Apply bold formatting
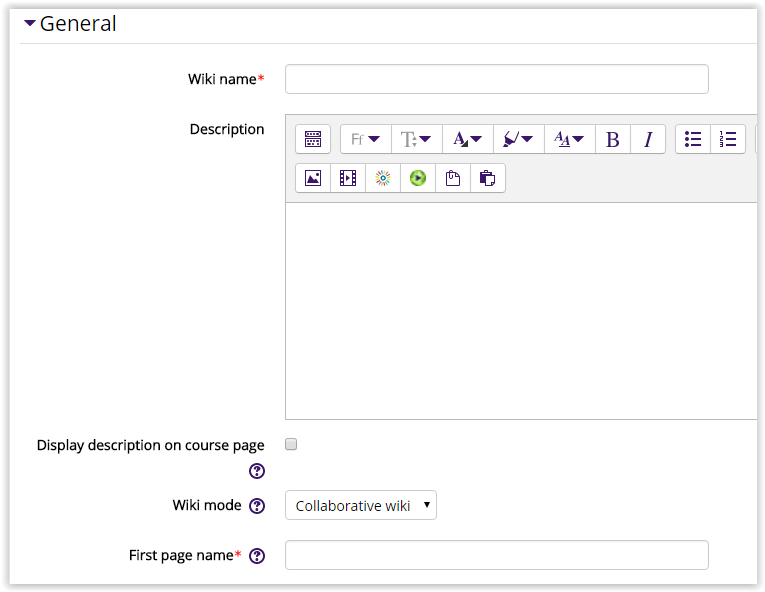Screen dimensions: 765x592 (x=613, y=139)
